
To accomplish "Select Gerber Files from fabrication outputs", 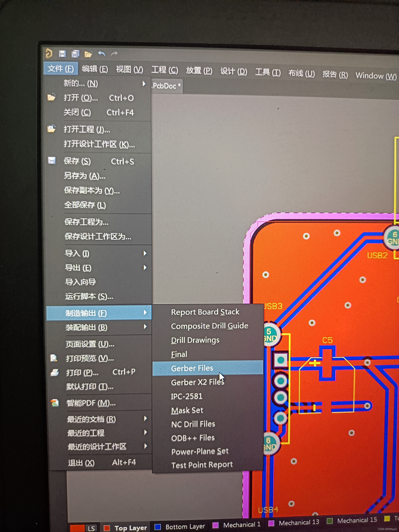I will (x=192, y=368).
